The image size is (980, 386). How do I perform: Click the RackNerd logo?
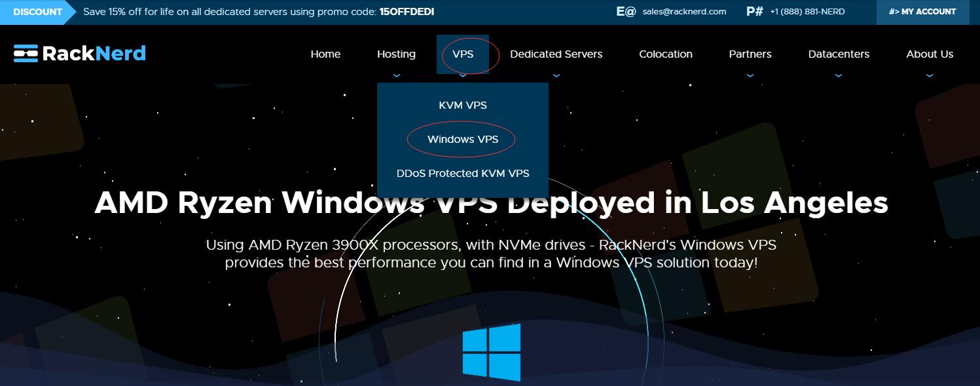[x=79, y=53]
